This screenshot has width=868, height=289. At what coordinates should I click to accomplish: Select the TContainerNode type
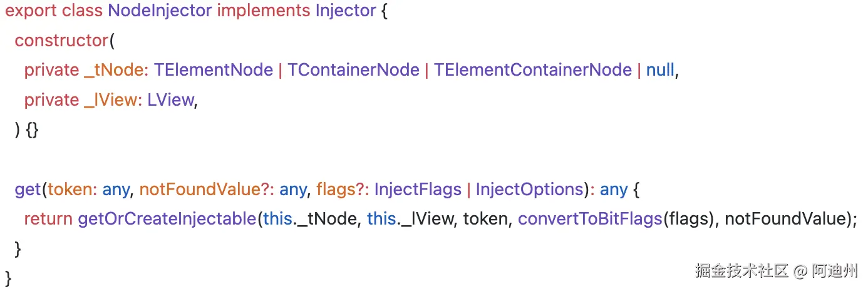point(353,70)
